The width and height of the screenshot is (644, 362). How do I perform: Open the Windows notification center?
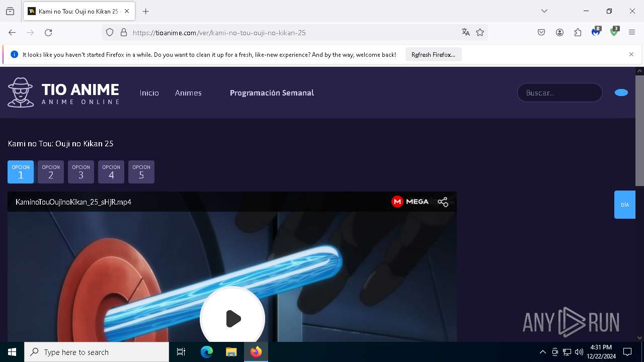(x=627, y=352)
